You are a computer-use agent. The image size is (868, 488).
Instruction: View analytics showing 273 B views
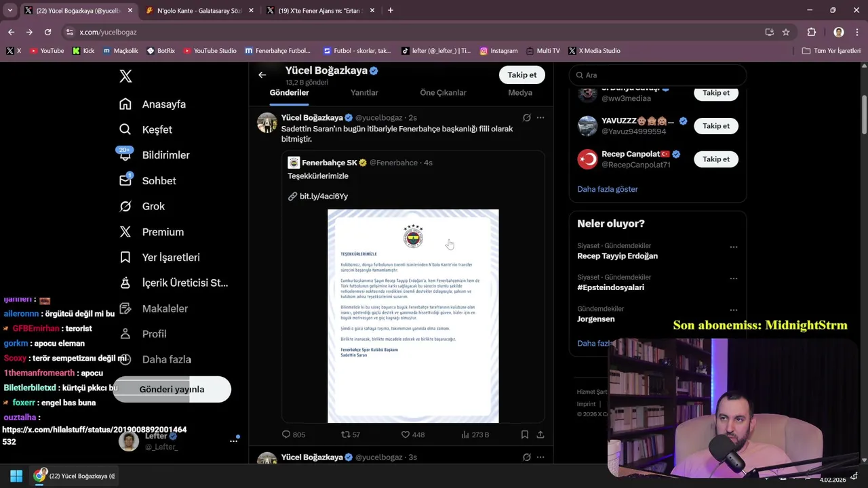475,434
